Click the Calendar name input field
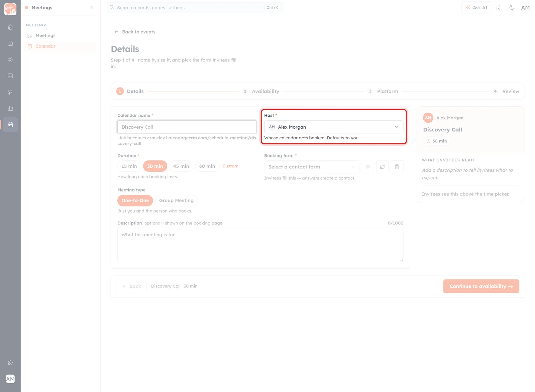This screenshot has height=392, width=535. point(187,127)
